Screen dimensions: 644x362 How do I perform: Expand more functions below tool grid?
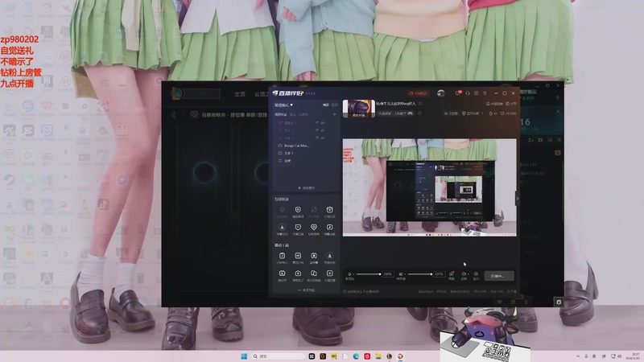click(x=307, y=290)
